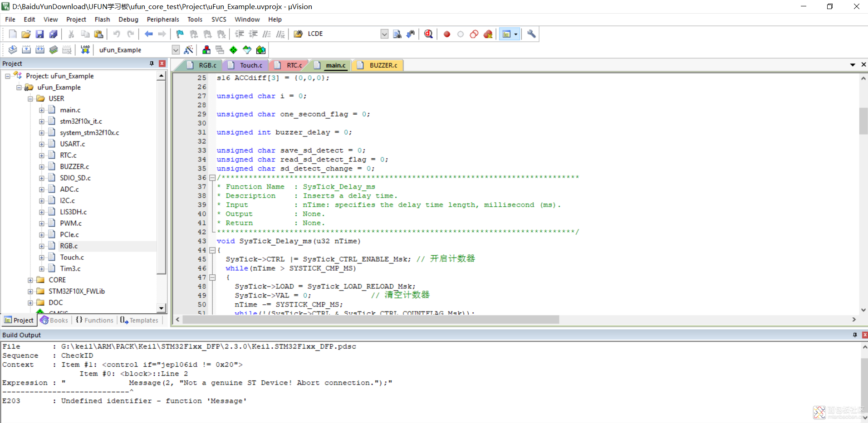
Task: Kill all breakpoints icon
Action: pos(488,34)
